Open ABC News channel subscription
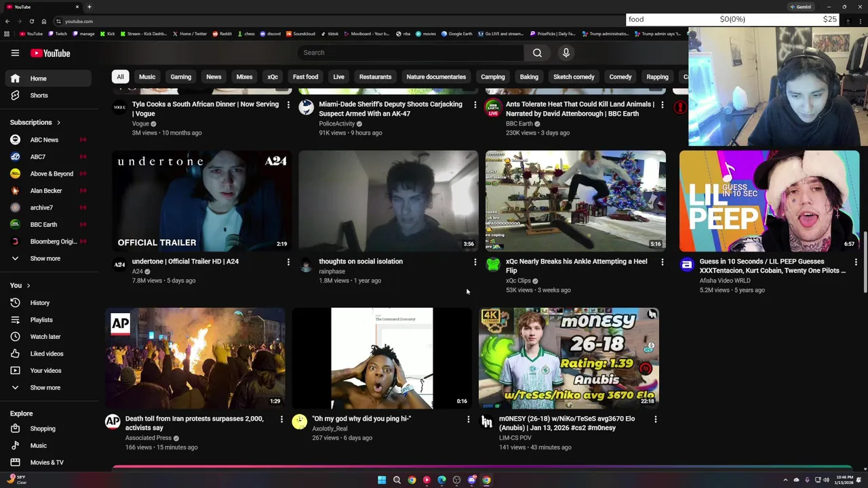 tap(45, 140)
